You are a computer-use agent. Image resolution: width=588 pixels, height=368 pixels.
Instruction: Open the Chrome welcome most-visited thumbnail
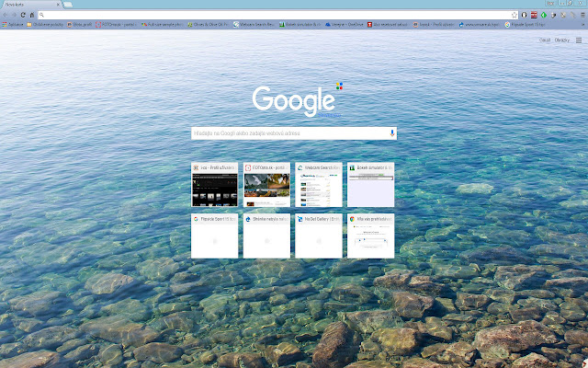(x=370, y=236)
